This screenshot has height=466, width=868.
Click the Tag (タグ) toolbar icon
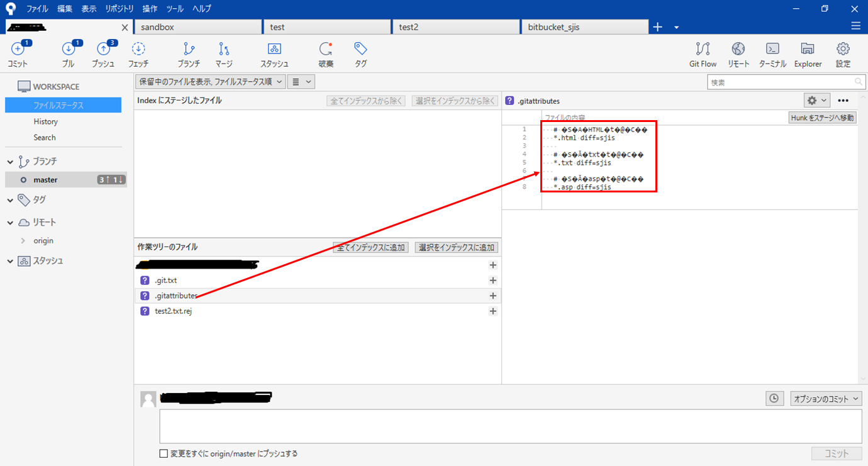360,48
